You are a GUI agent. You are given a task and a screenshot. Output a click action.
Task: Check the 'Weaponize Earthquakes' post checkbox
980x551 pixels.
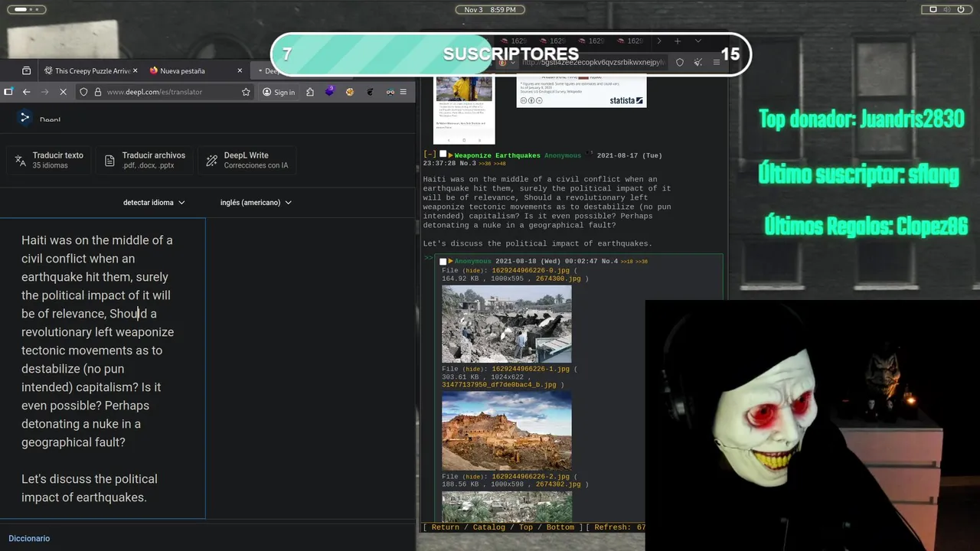pos(443,155)
